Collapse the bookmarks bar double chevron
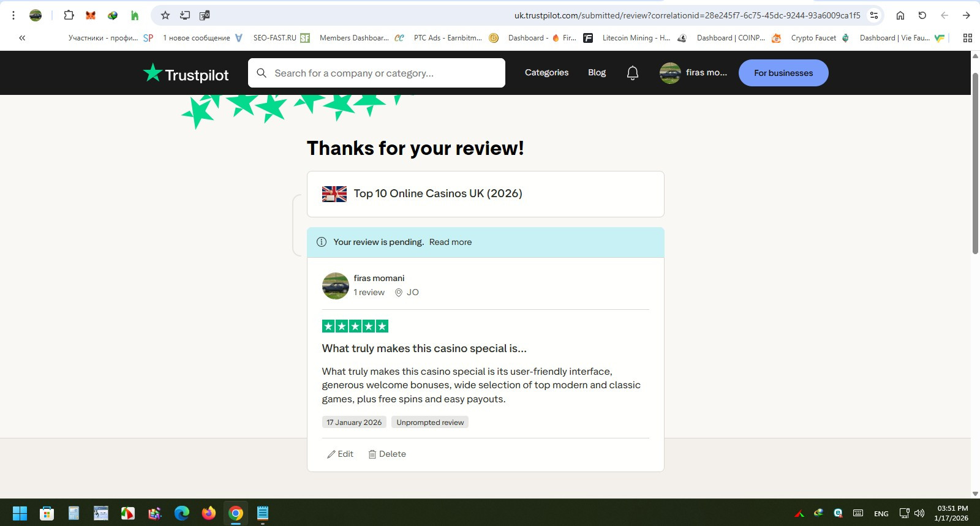Screen dimensions: 980x526 click(22, 38)
